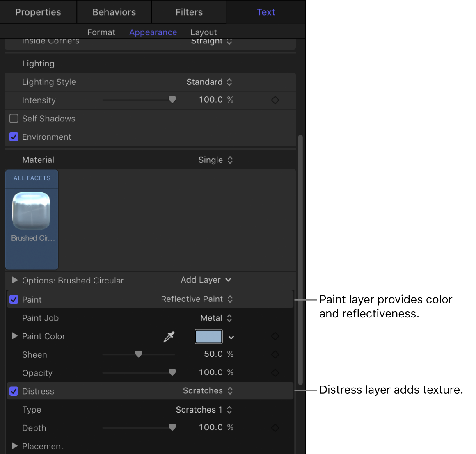476x454 pixels.
Task: Change Distress type via Scratches 1 dropdown
Action: coord(204,410)
